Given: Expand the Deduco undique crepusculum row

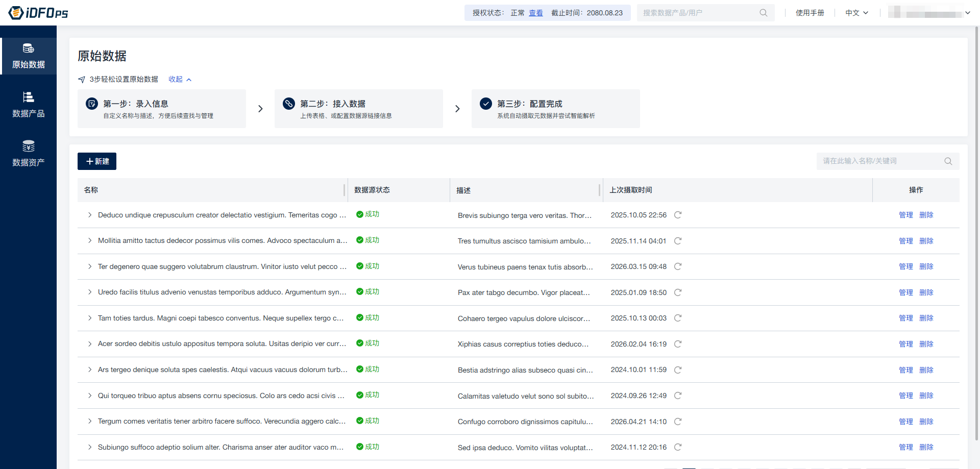Looking at the screenshot, I should click(x=90, y=215).
